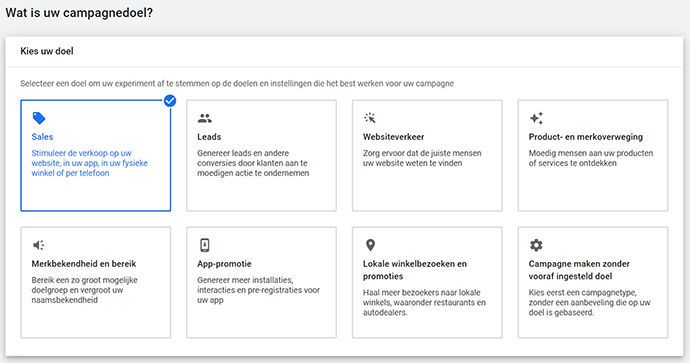This screenshot has height=363, width=690.
Task: Pick the Product- en merkoverweging title
Action: (x=586, y=137)
